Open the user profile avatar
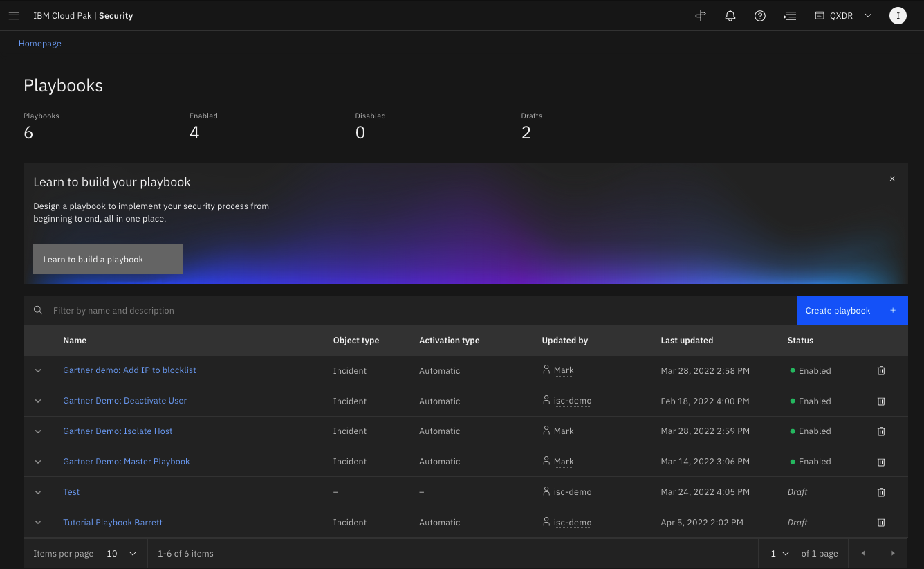Screen dimensions: 924x569 pos(897,16)
